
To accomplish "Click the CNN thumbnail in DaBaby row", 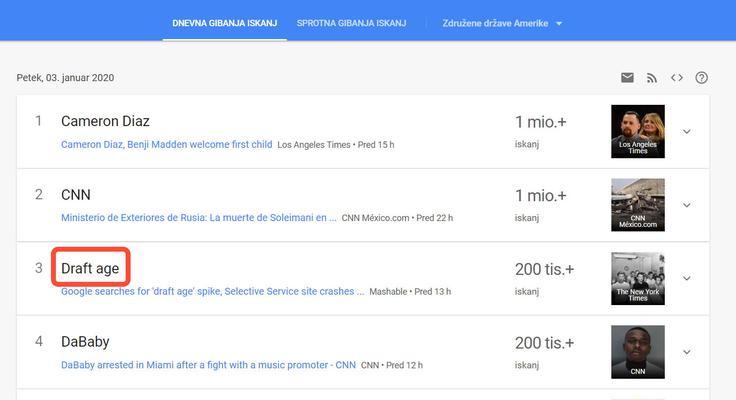I will (637, 352).
